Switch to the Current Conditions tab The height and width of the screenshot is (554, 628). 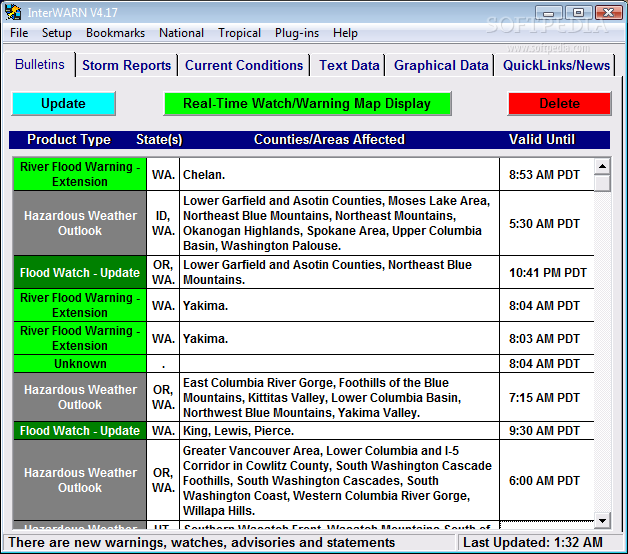coord(244,65)
